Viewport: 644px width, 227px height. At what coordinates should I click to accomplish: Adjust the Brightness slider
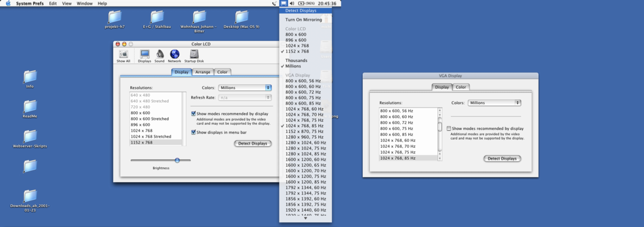[177, 160]
